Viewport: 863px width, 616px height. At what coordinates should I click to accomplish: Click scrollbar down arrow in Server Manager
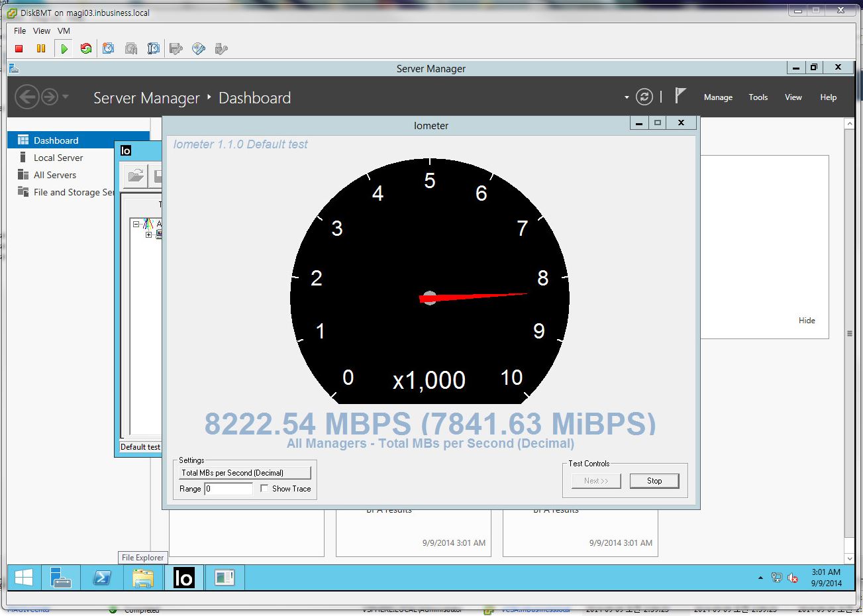pos(850,559)
